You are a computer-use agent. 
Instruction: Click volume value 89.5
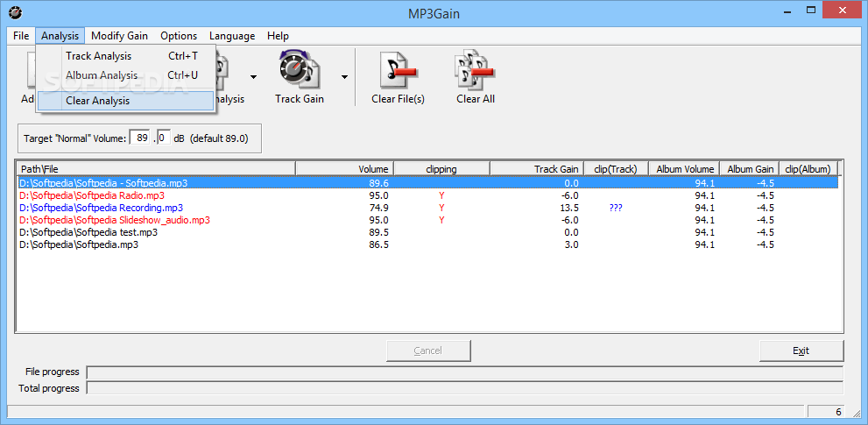coord(378,232)
